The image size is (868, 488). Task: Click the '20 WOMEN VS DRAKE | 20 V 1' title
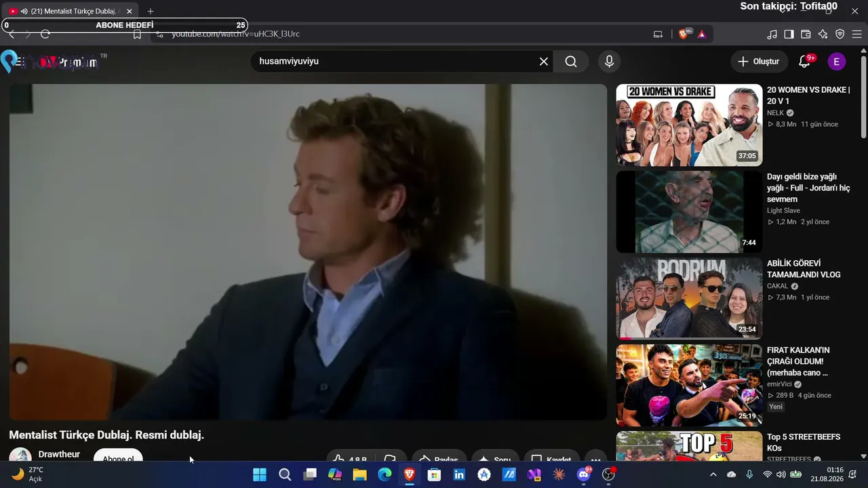pos(808,96)
